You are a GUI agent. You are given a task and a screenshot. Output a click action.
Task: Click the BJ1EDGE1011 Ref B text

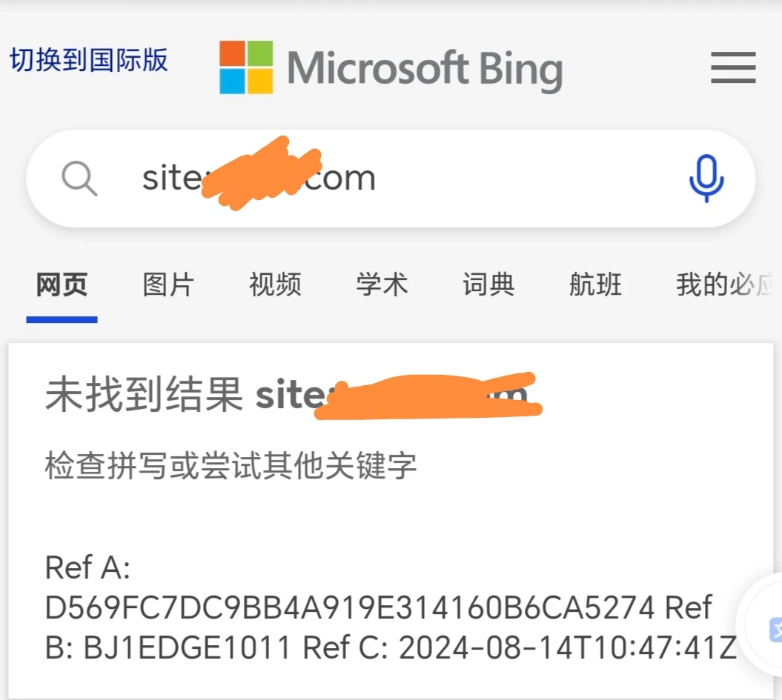point(187,647)
